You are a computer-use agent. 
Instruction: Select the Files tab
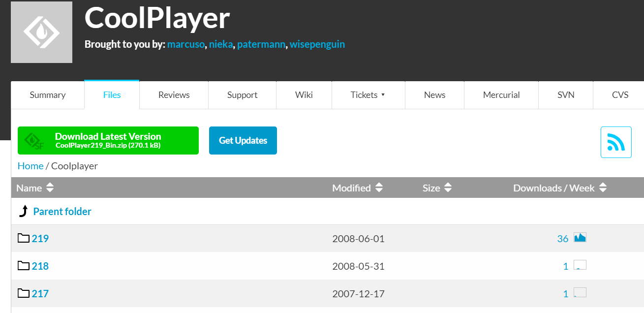(112, 95)
